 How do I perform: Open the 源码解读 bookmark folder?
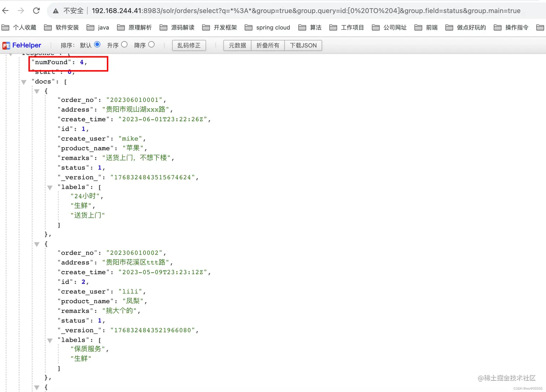click(x=177, y=27)
